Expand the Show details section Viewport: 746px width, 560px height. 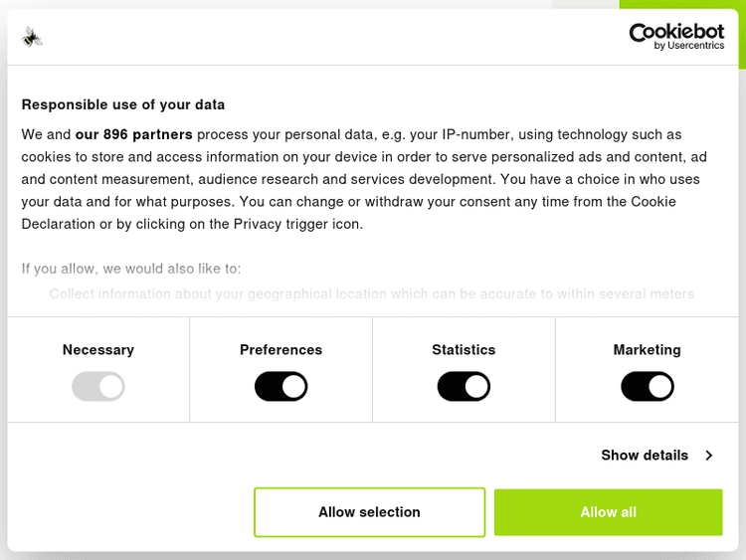tap(645, 455)
